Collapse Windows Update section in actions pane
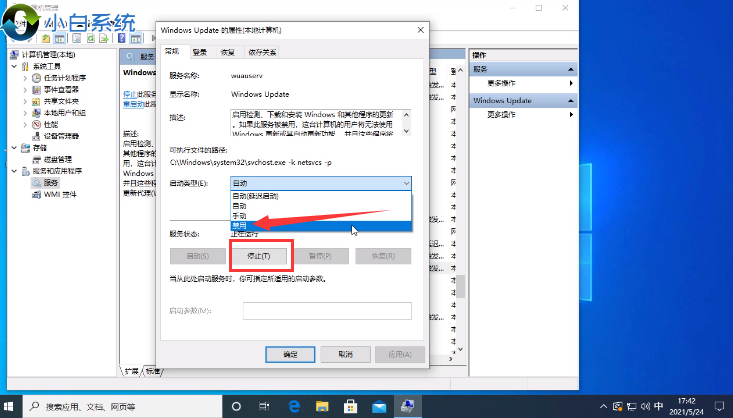 [x=571, y=101]
